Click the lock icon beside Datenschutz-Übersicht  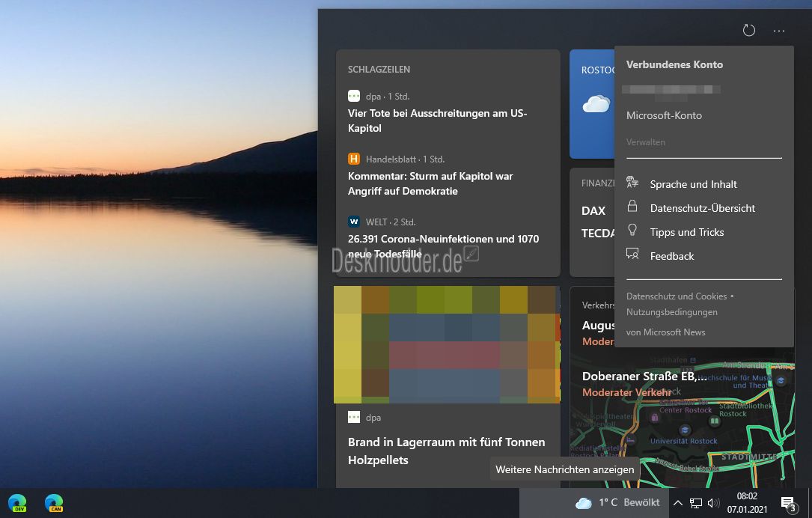[632, 206]
